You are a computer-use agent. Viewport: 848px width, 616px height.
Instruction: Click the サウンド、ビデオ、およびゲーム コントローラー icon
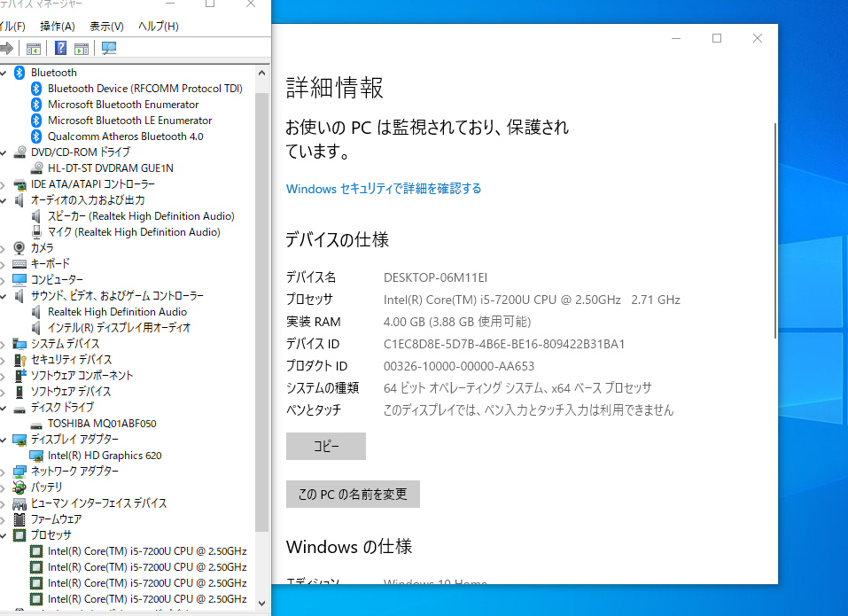coord(19,296)
